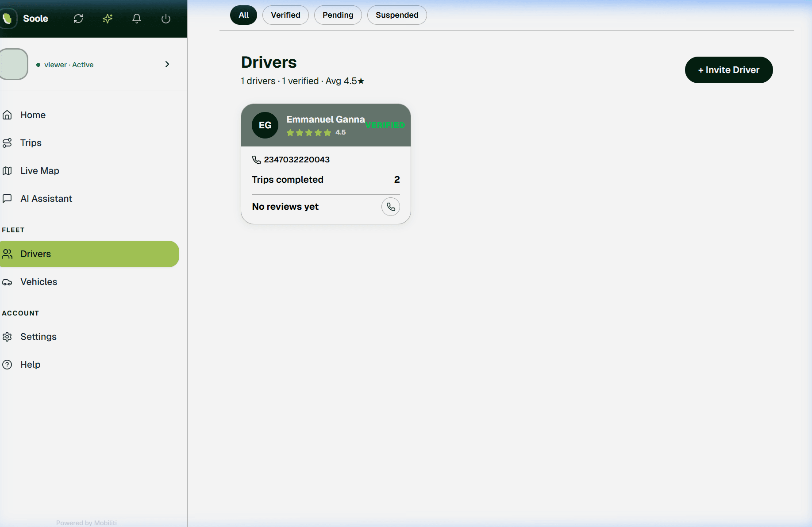Open Live Map in the sidebar
The height and width of the screenshot is (527, 812).
[x=89, y=171]
